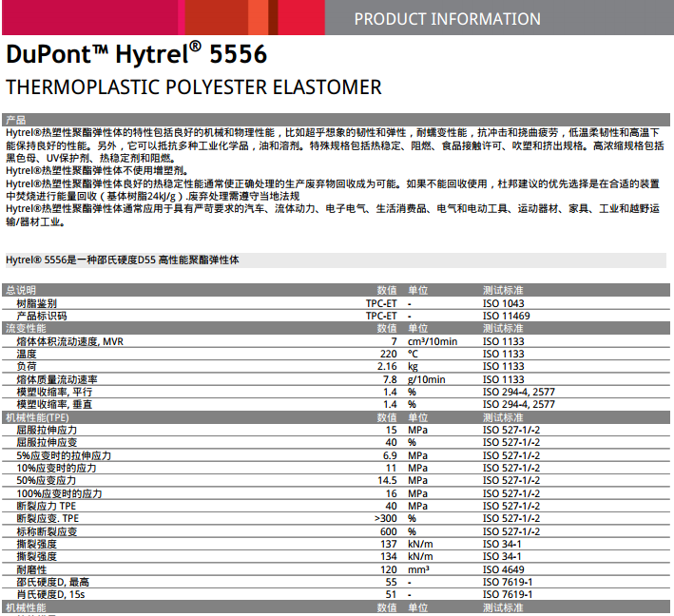The width and height of the screenshot is (674, 616).
Task: Click the value 600 nominal strain
Action: coord(389,531)
